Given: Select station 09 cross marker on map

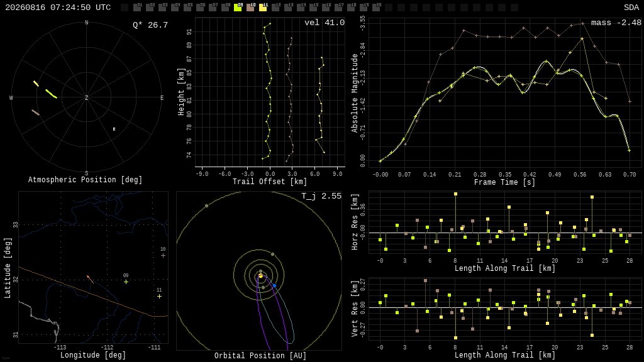Looking at the screenshot, I should click(x=126, y=282).
